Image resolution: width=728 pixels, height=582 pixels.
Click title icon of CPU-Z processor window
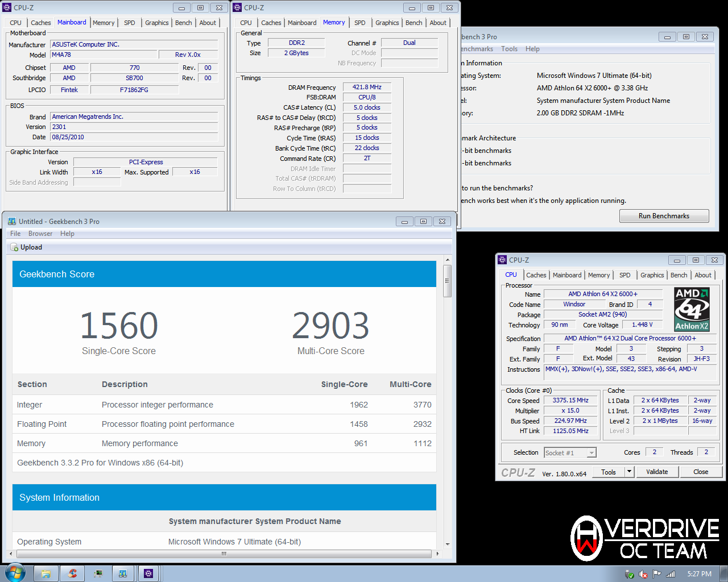pos(502,260)
